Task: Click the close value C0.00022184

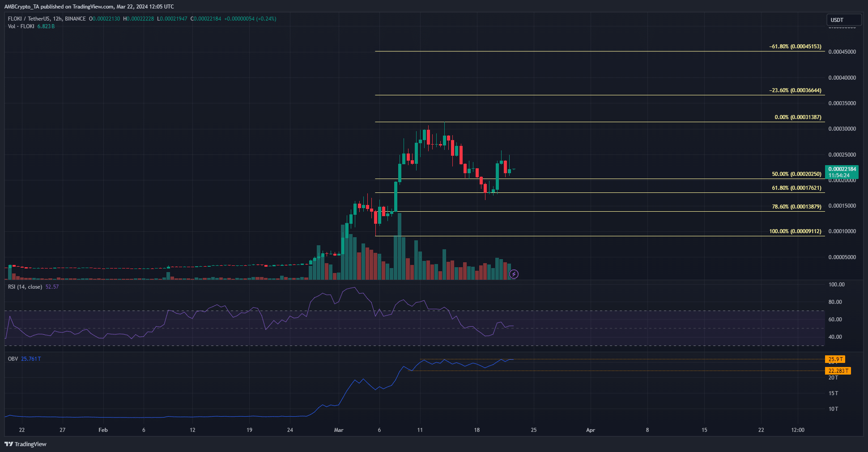Action: 206,19
